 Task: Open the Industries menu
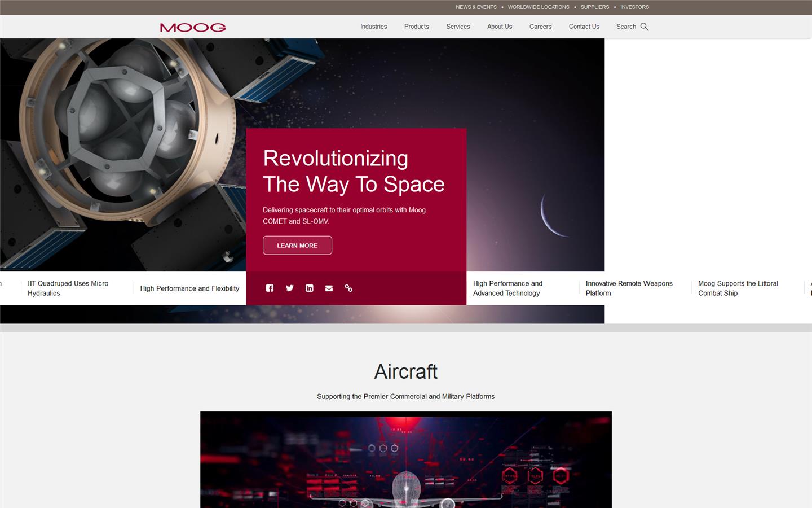coord(373,27)
